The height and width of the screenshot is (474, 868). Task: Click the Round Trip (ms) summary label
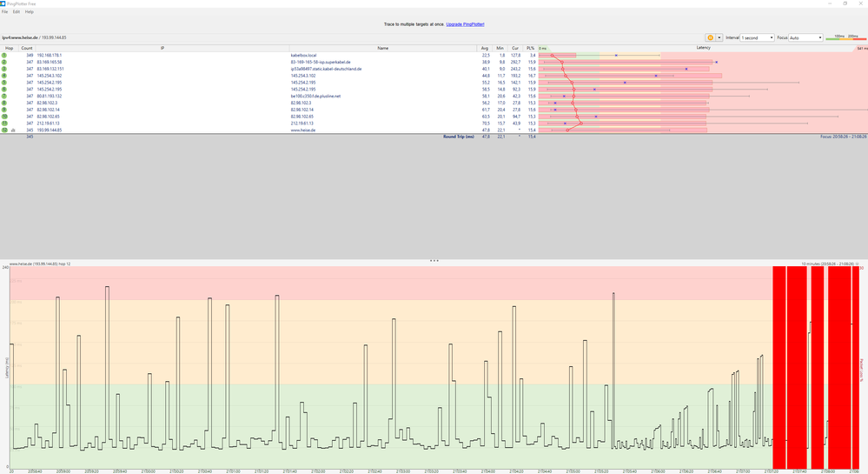click(x=459, y=137)
